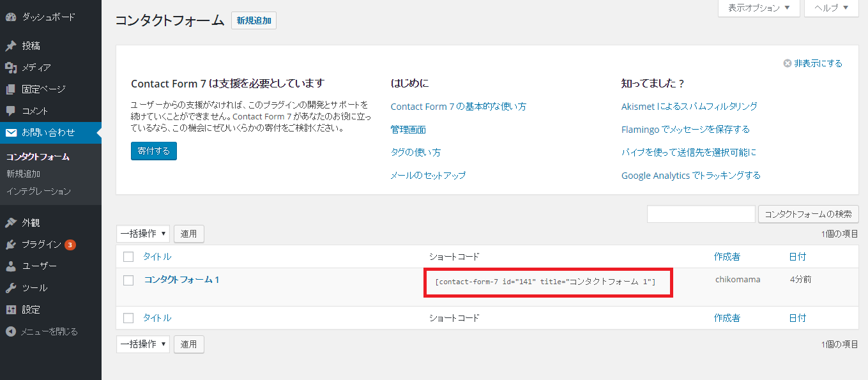Click the 固定ページ pages icon
Image resolution: width=868 pixels, height=380 pixels.
(x=11, y=89)
